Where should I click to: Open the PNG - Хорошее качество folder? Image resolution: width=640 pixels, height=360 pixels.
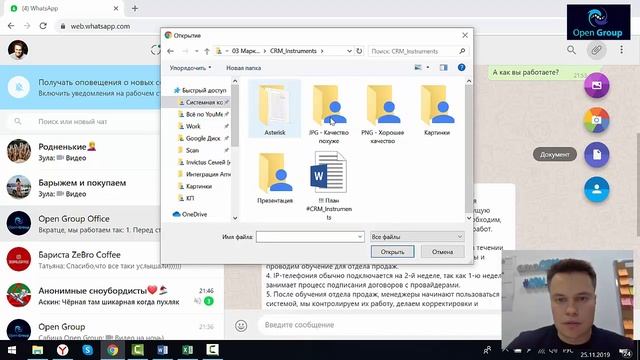tap(382, 113)
